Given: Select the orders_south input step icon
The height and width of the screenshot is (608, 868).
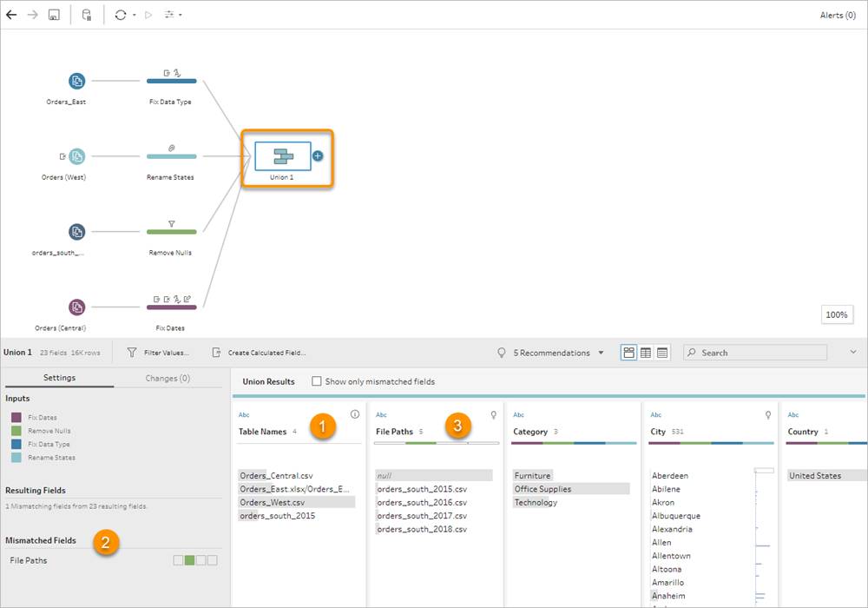Looking at the screenshot, I should point(77,231).
